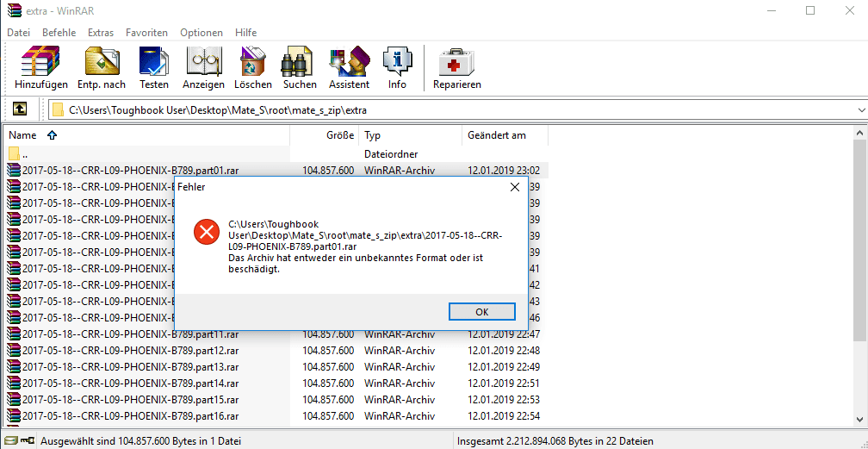Click the parent folder '..' icon

point(14,153)
